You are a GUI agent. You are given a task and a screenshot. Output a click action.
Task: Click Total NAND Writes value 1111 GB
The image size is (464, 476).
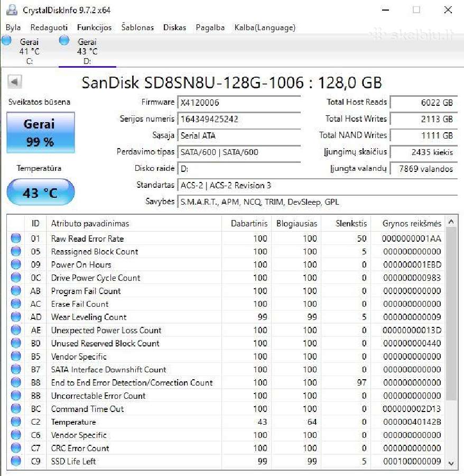[424, 136]
